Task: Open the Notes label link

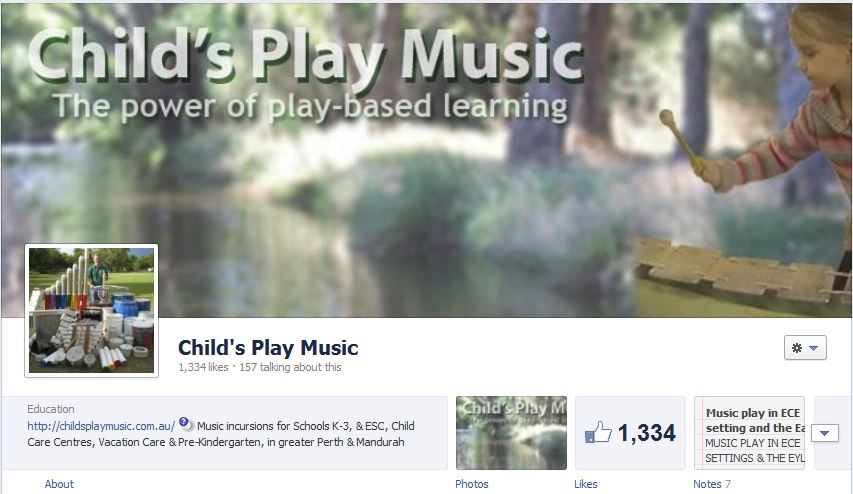Action: 707,484
